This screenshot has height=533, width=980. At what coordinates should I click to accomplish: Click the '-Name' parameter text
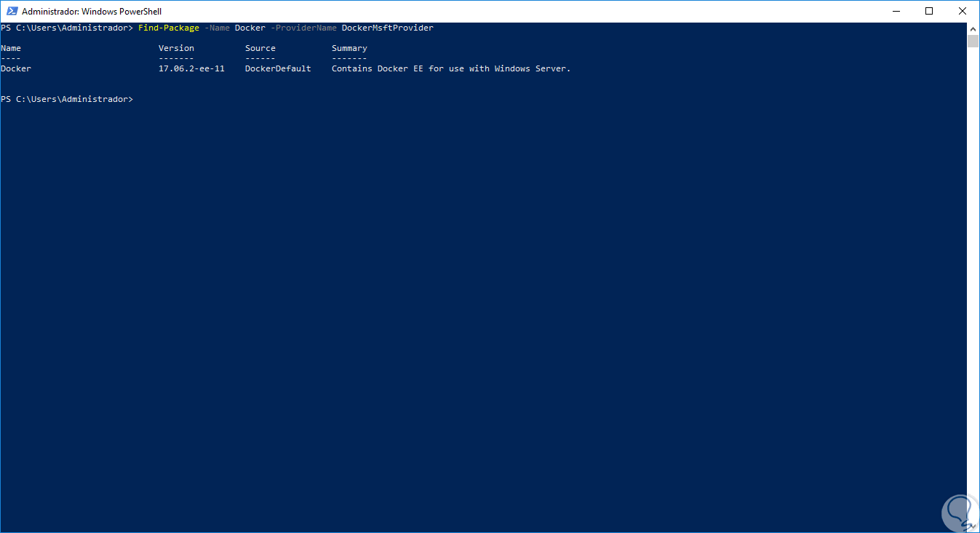click(x=217, y=28)
